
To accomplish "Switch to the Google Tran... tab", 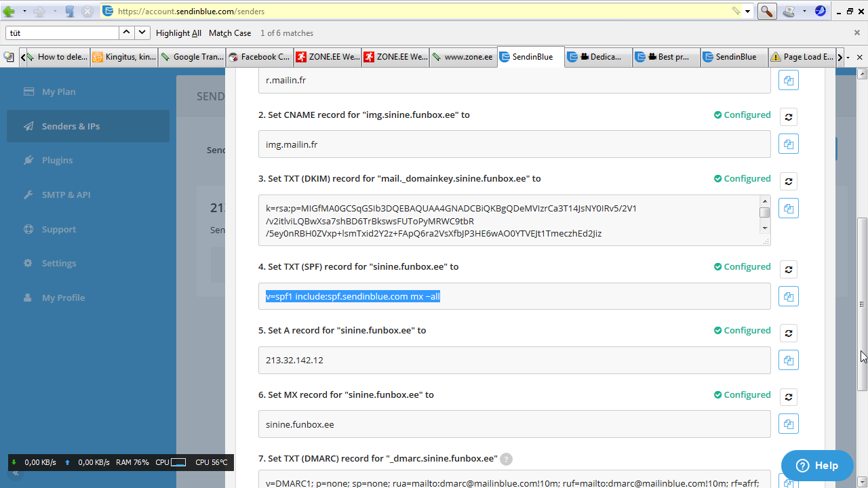I will click(x=192, y=57).
